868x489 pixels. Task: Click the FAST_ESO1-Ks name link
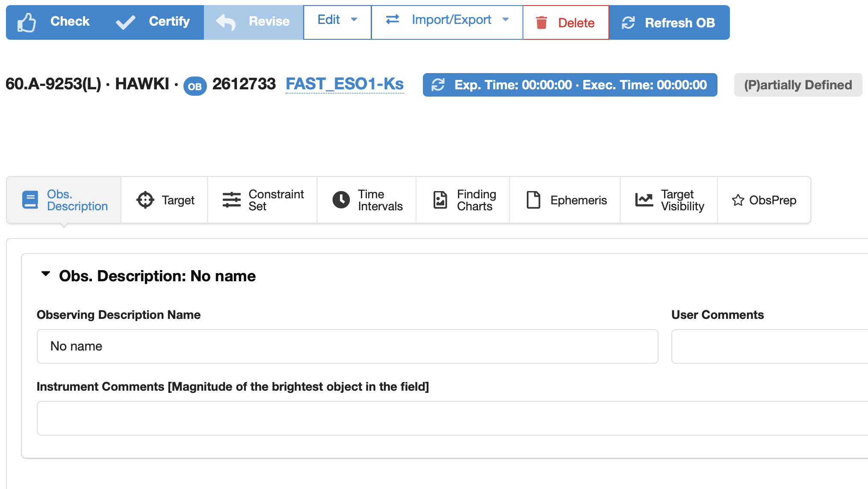[x=344, y=84]
